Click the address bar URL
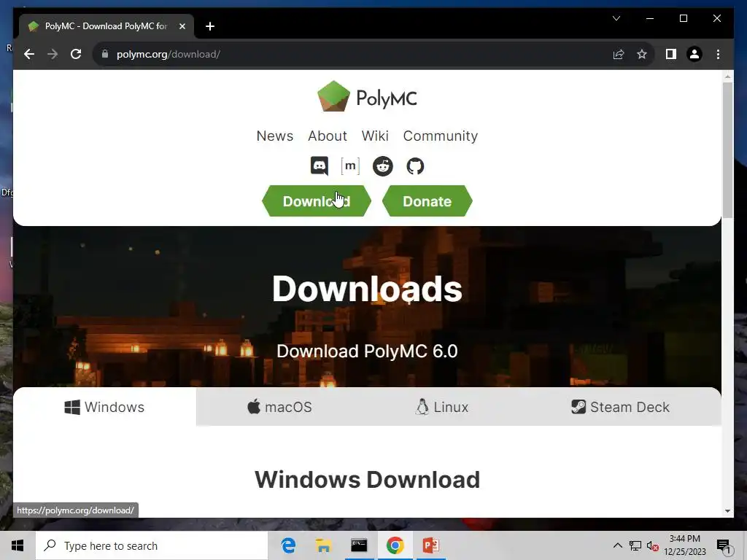 coord(169,54)
